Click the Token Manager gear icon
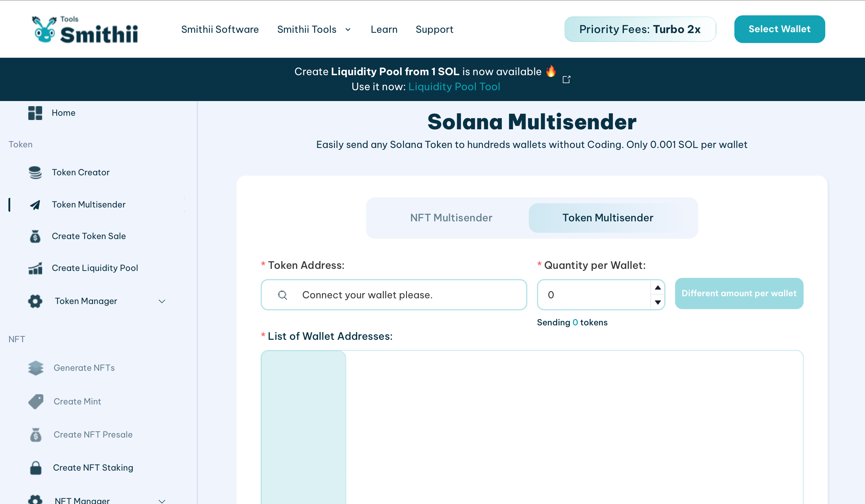Screen dimensions: 865x504 [35, 301]
